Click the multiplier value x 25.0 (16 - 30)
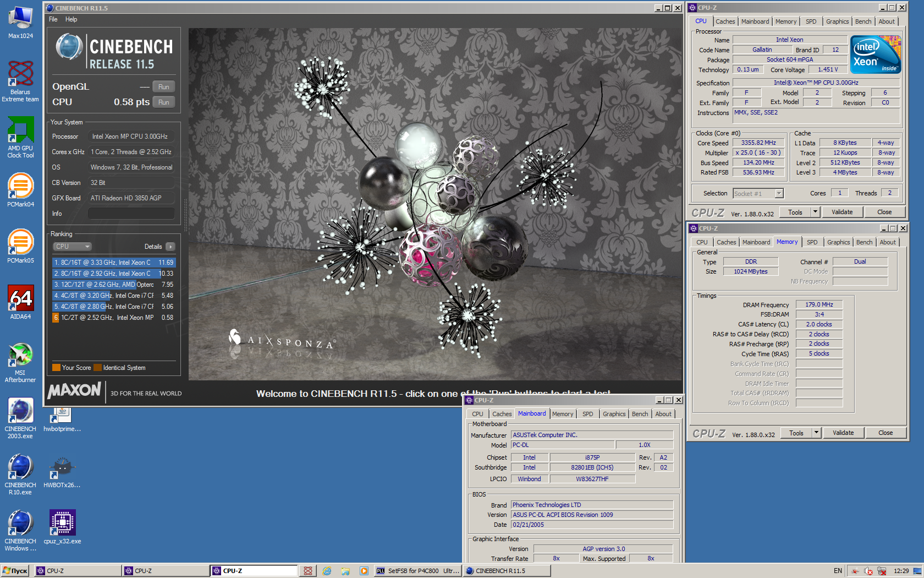924x578 pixels. 758,152
